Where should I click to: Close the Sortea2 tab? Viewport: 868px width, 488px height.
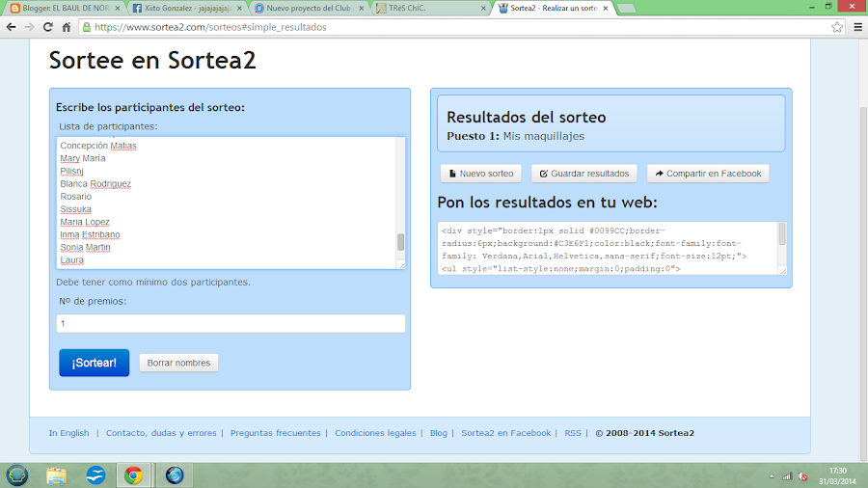tap(605, 9)
